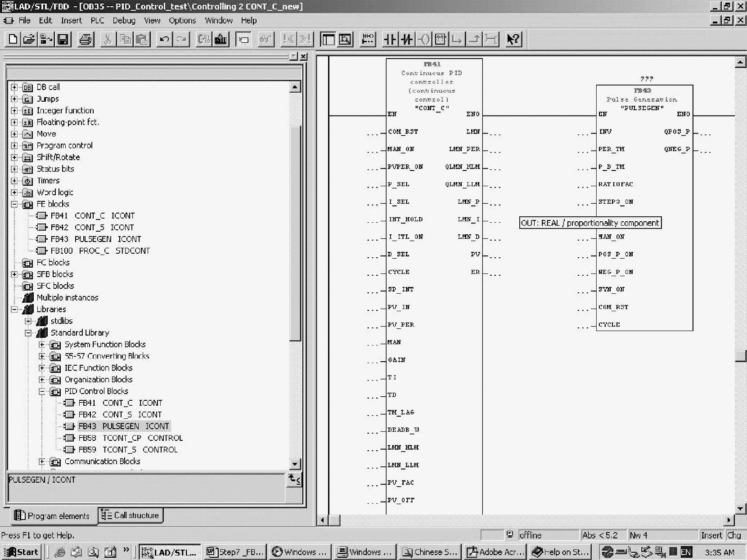This screenshot has width=747, height=560.
Task: Go to the next error icon
Action: tap(306, 40)
